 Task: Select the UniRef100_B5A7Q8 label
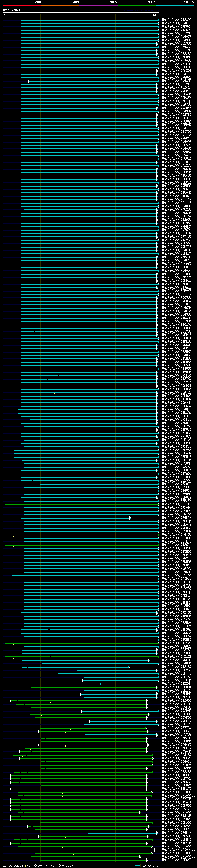[177, 101]
